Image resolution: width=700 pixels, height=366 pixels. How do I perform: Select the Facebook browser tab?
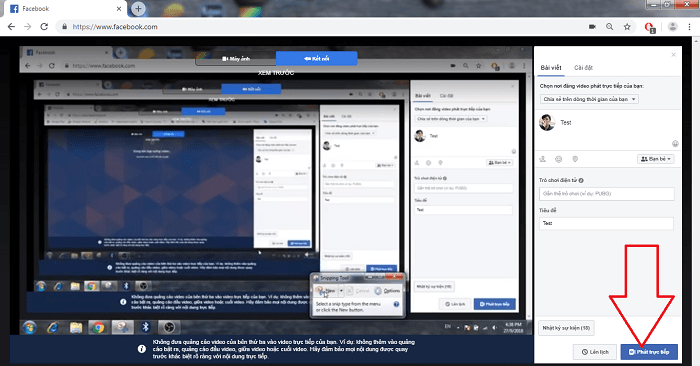pos(65,8)
